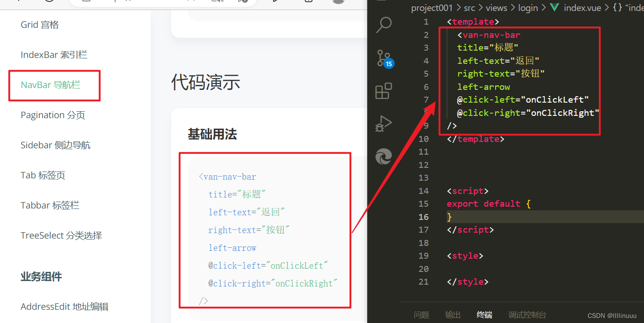Click left-text="返回" on editor line 4
The height and width of the screenshot is (323, 644).
pyautogui.click(x=498, y=61)
